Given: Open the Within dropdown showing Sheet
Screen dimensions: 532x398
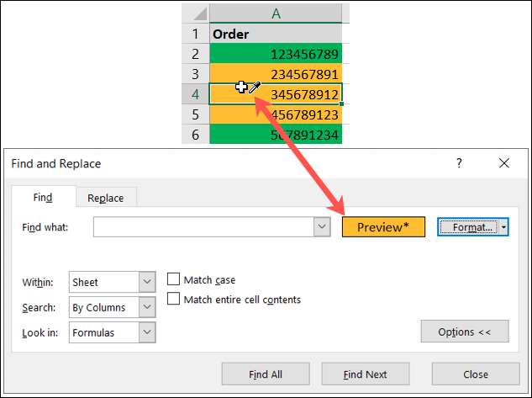Looking at the screenshot, I should pos(147,282).
